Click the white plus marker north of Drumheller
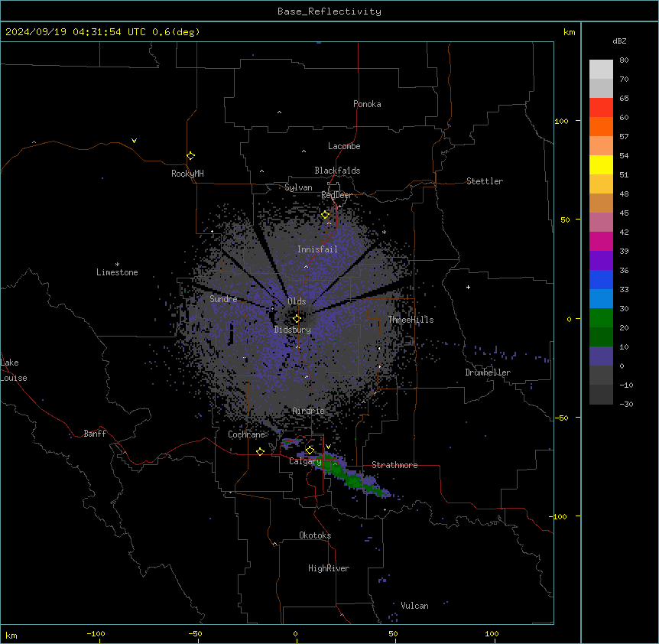 point(468,287)
